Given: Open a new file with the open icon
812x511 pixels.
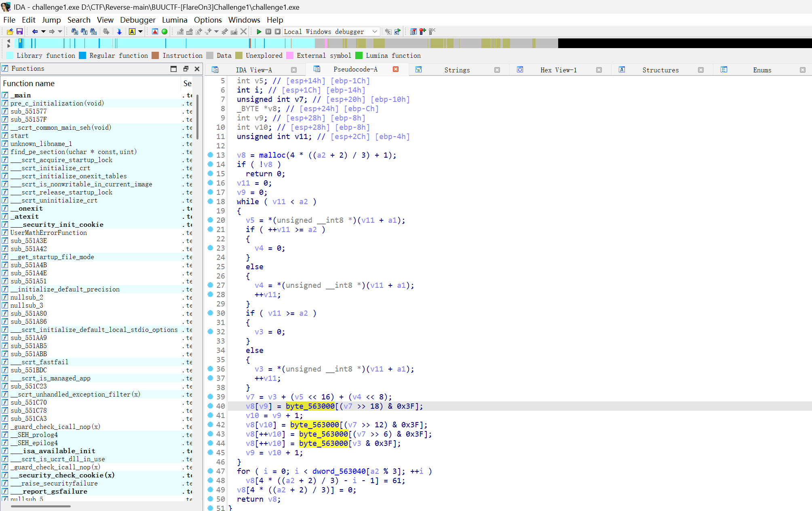Looking at the screenshot, I should pyautogui.click(x=9, y=32).
